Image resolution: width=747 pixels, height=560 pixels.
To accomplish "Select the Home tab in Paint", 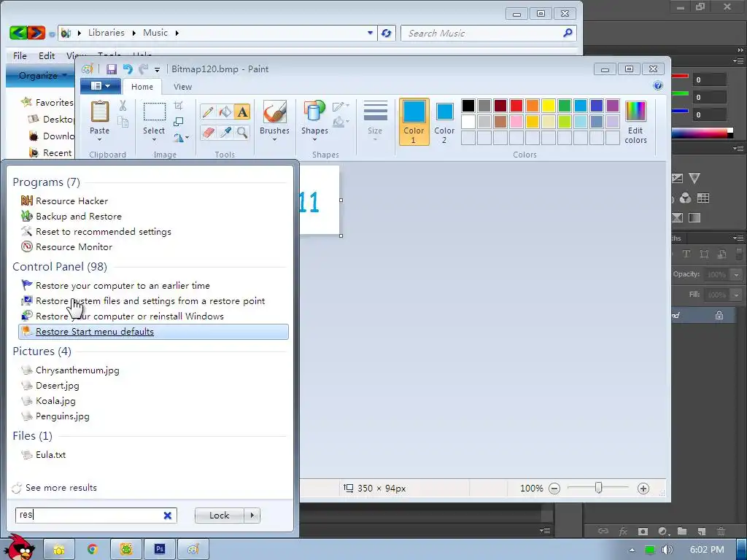I will pos(142,87).
